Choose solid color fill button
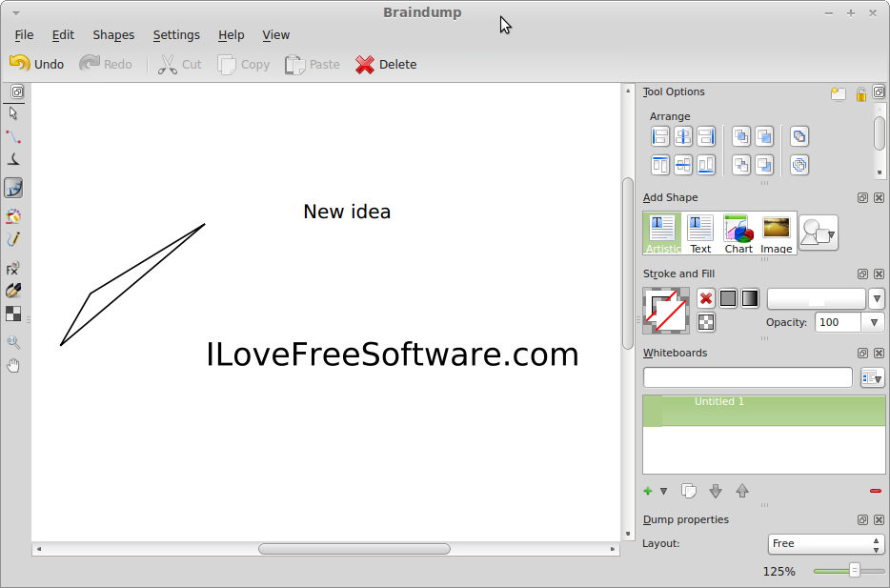 point(728,298)
